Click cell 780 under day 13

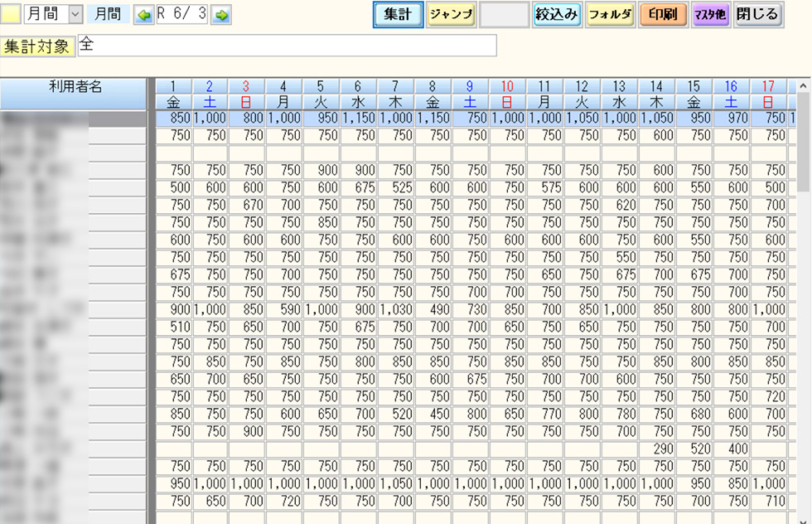(620, 414)
